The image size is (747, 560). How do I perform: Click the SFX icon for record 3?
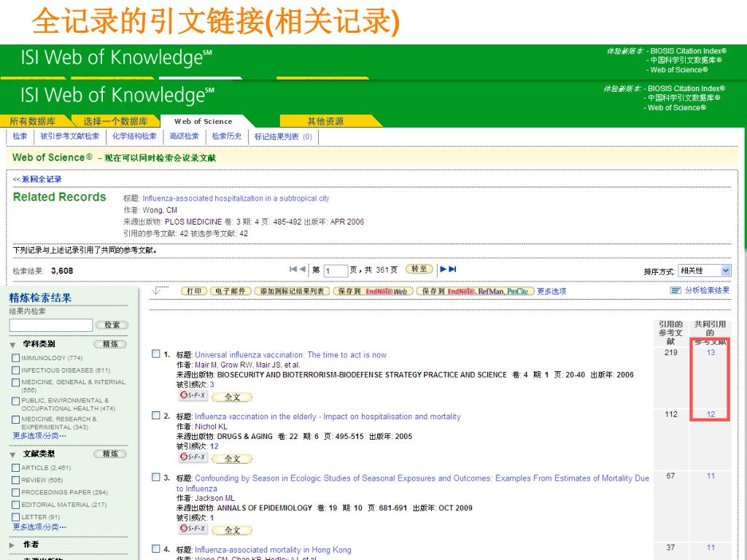coord(193,529)
